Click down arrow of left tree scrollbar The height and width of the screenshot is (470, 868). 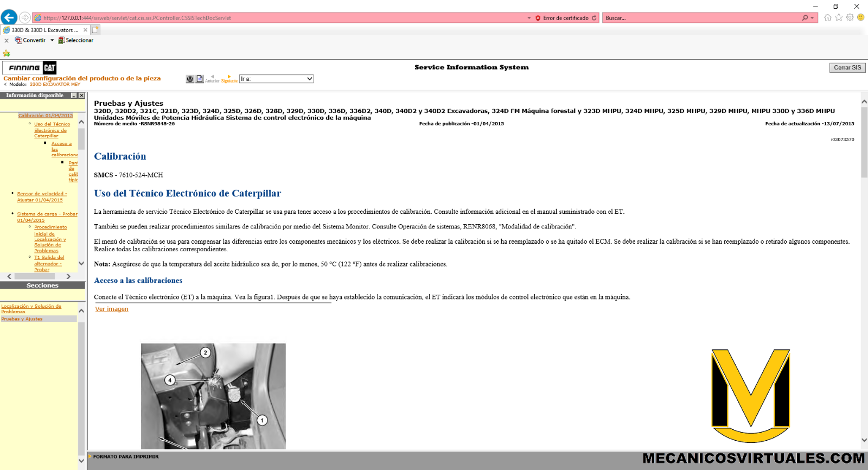pos(81,264)
